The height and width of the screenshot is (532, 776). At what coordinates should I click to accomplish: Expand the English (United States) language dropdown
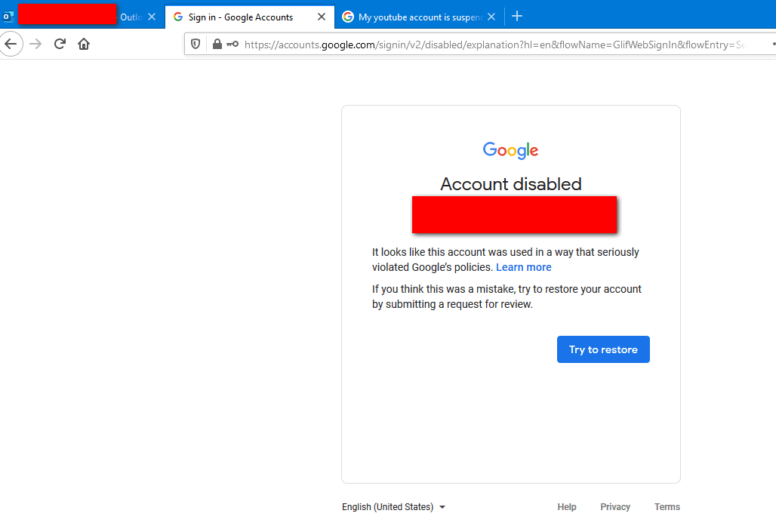pyautogui.click(x=393, y=507)
